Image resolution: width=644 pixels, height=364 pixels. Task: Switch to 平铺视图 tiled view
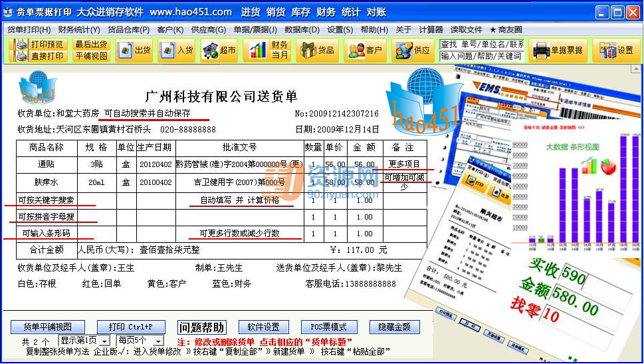point(91,56)
